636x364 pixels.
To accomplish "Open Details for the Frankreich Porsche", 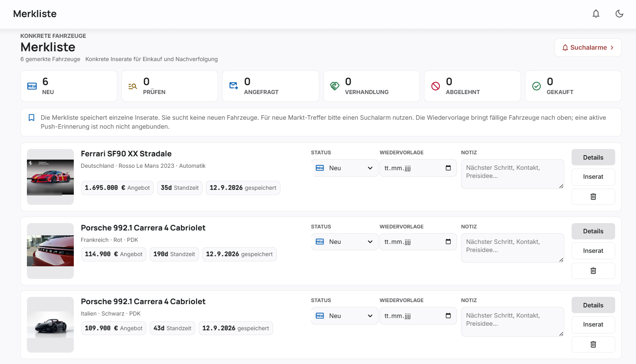I will [593, 231].
